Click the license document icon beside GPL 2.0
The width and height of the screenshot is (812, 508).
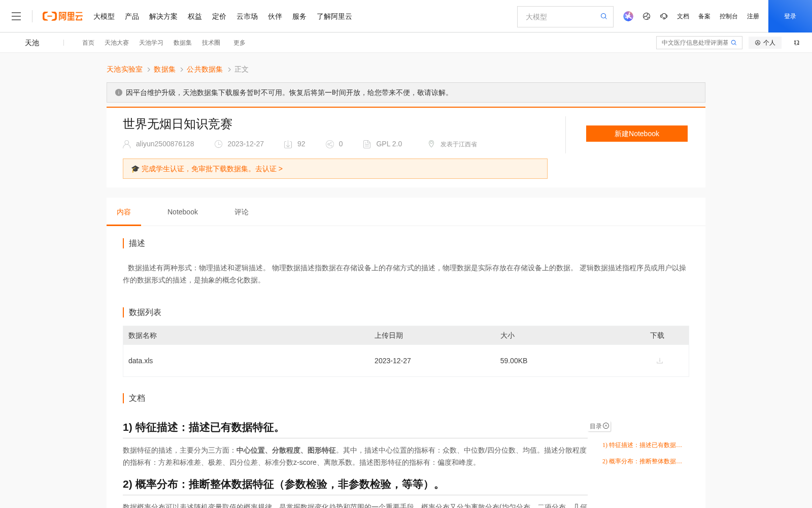367,144
